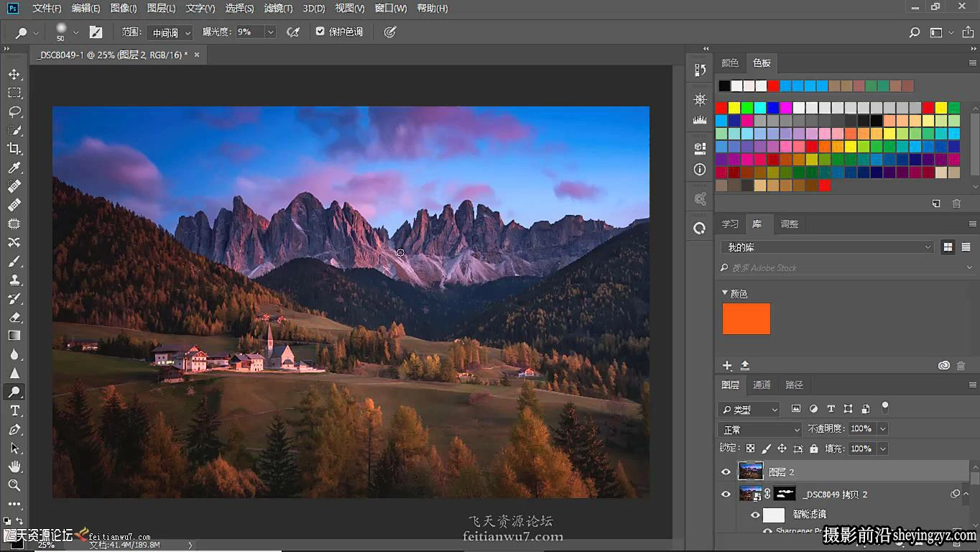
Task: Select the Pen tool
Action: (14, 429)
